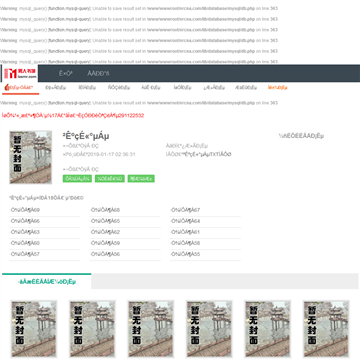Click the third recommended book cover thumbnail
This screenshot has width=360, height=360.
click(151, 329)
